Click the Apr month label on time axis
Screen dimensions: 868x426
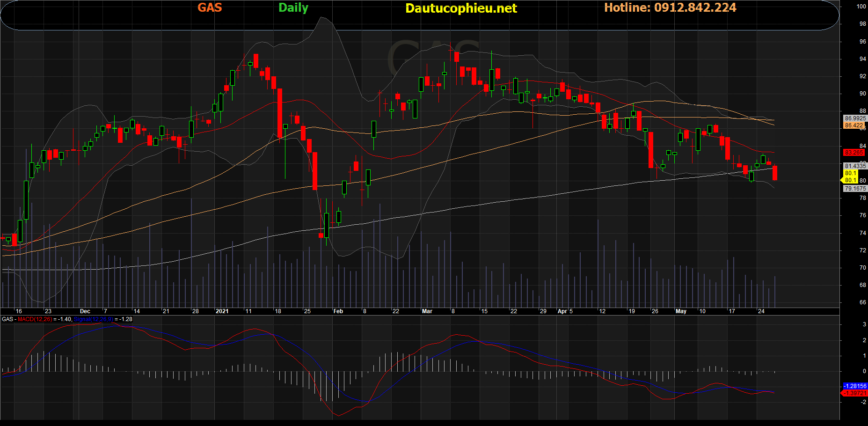click(x=562, y=311)
